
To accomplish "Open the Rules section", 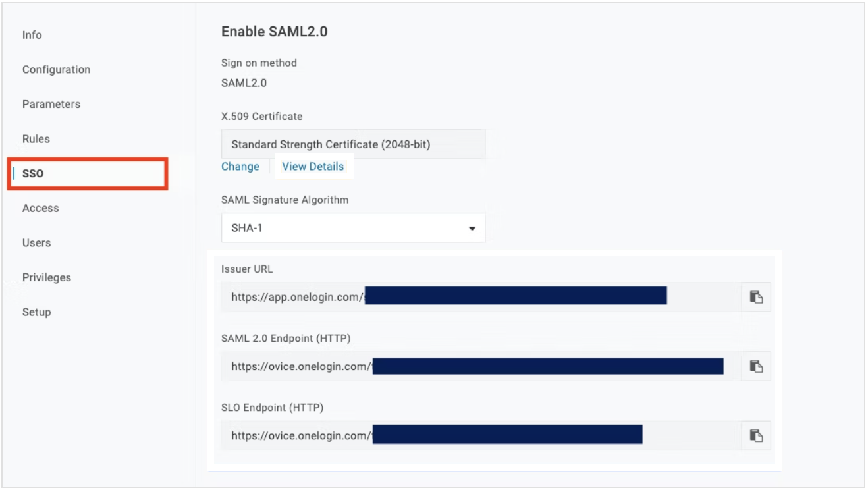I will 36,139.
